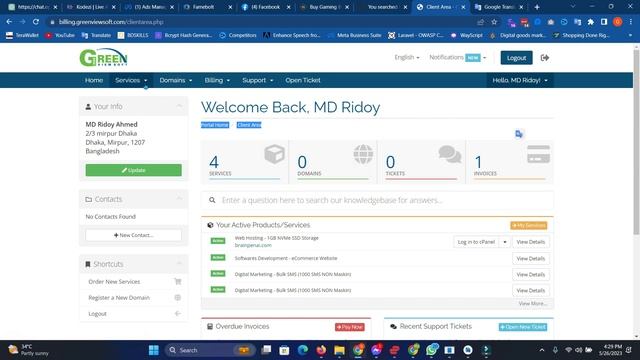
Task: Click the Greenviewsoft logo
Action: pos(103,58)
